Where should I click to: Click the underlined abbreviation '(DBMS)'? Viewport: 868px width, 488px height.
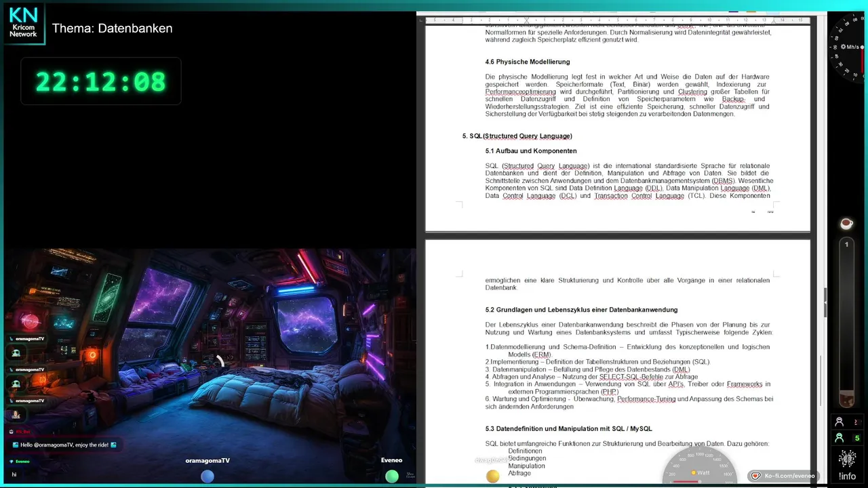point(724,181)
